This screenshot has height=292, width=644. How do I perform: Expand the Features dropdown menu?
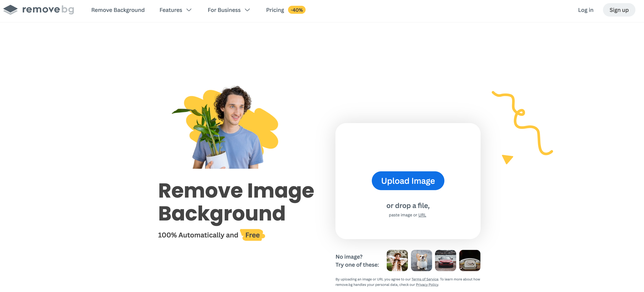tap(176, 10)
